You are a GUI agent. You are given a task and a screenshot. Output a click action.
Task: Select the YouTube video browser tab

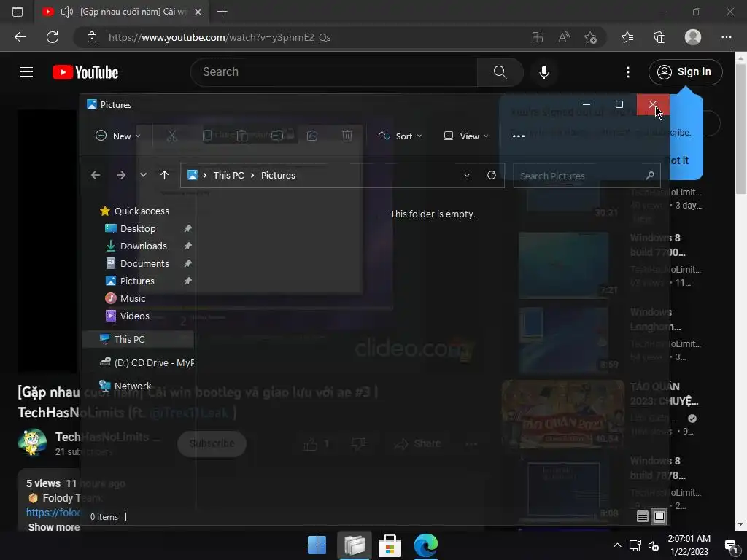(122, 12)
